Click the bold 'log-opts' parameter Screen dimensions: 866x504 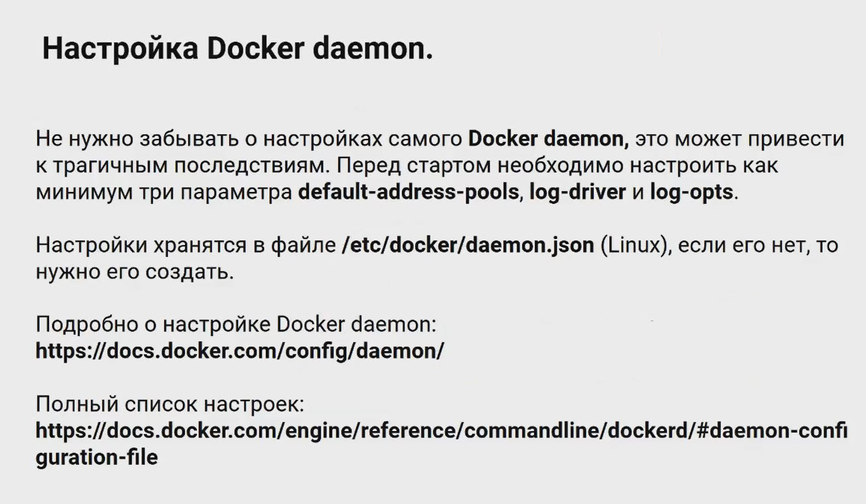tap(691, 193)
